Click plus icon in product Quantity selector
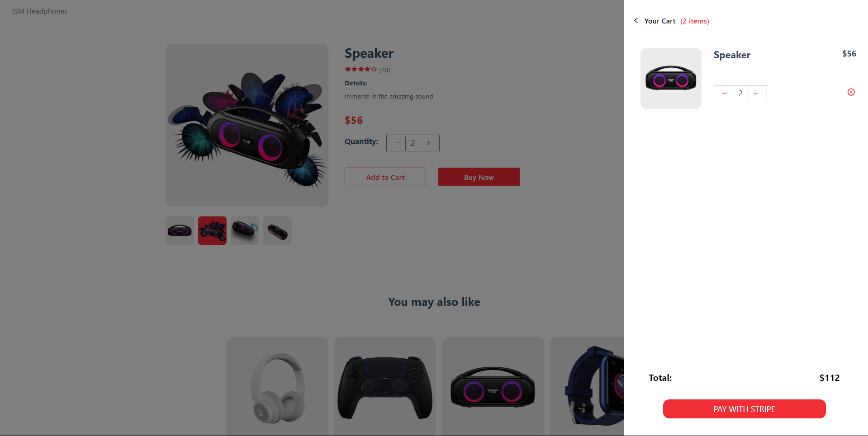The width and height of the screenshot is (868, 436). 429,143
